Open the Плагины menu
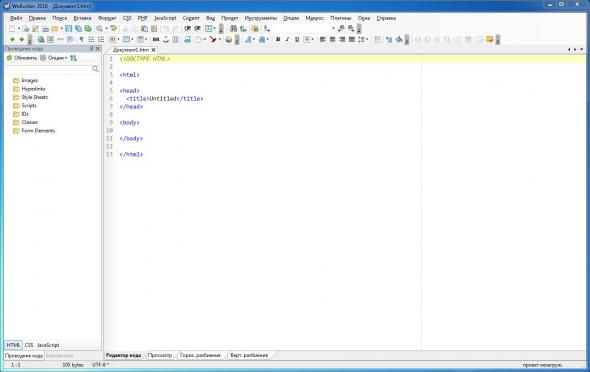The height and width of the screenshot is (372, 590). pyautogui.click(x=341, y=18)
